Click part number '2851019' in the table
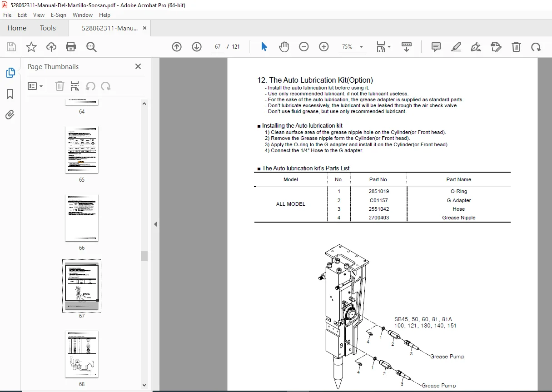552x392 pixels. (x=379, y=191)
